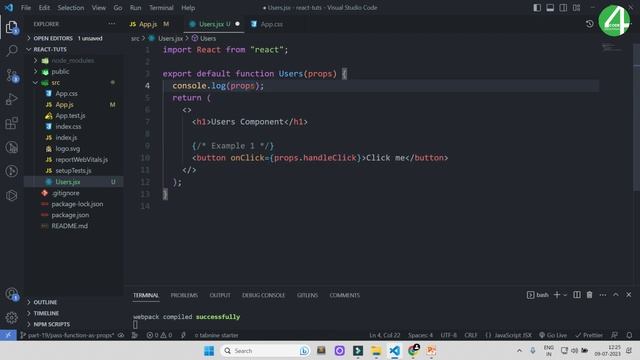640x360 pixels.
Task: Open the timeline history icon in editor toolbar
Action: [x=589, y=24]
